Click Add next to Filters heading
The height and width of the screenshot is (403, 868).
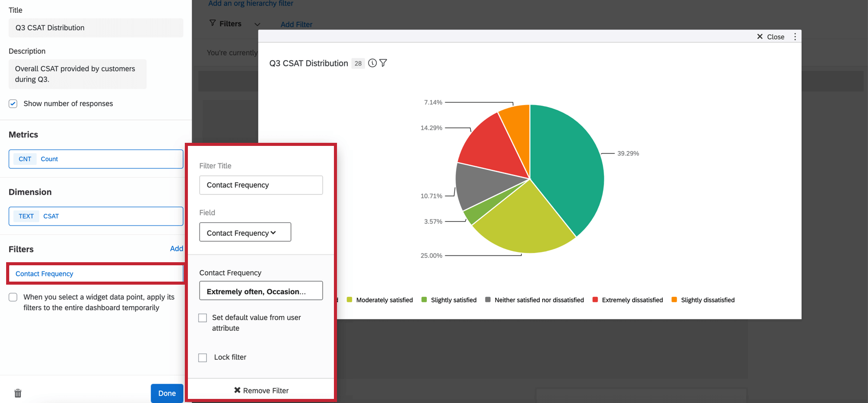(177, 248)
